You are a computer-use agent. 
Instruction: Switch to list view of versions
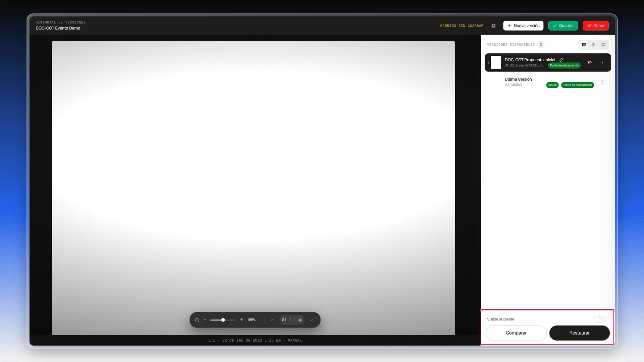tap(584, 45)
